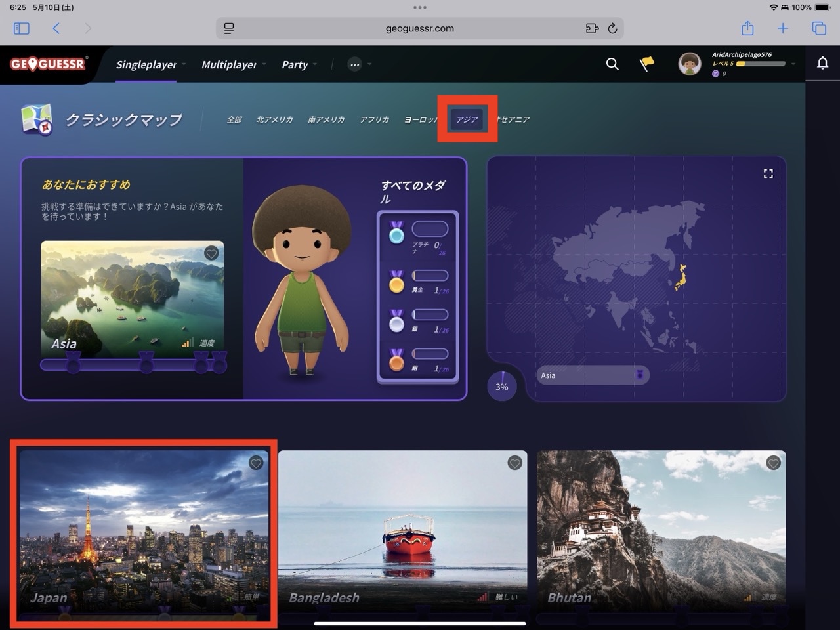Open the profile avatar picture
840x630 pixels.
(690, 64)
